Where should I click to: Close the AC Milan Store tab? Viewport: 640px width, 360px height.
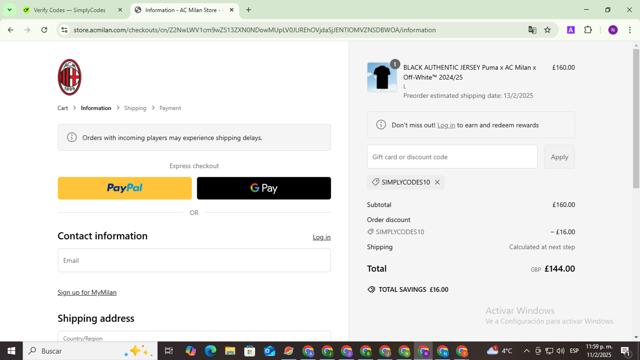231,10
